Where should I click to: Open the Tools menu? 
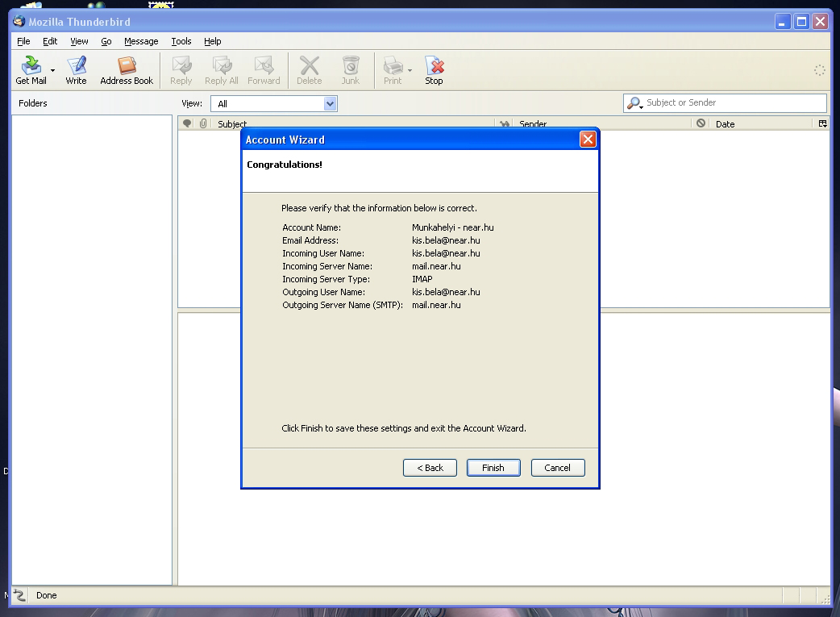pyautogui.click(x=181, y=41)
